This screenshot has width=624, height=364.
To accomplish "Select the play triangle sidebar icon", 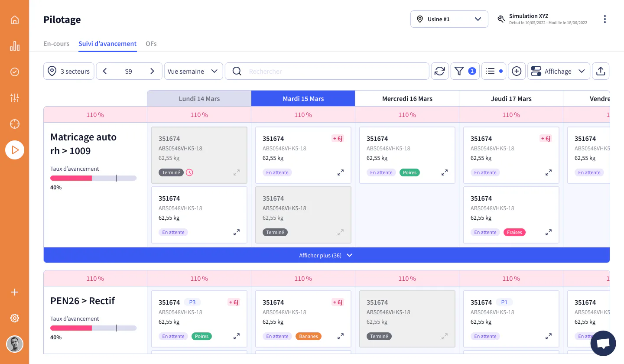I will pyautogui.click(x=15, y=150).
